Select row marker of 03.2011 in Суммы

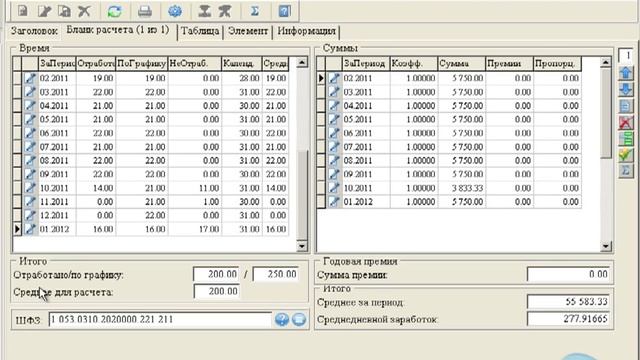click(321, 92)
